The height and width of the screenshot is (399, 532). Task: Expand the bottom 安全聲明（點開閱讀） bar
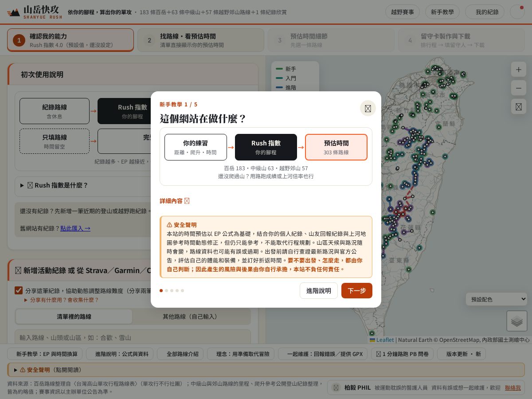click(266, 370)
